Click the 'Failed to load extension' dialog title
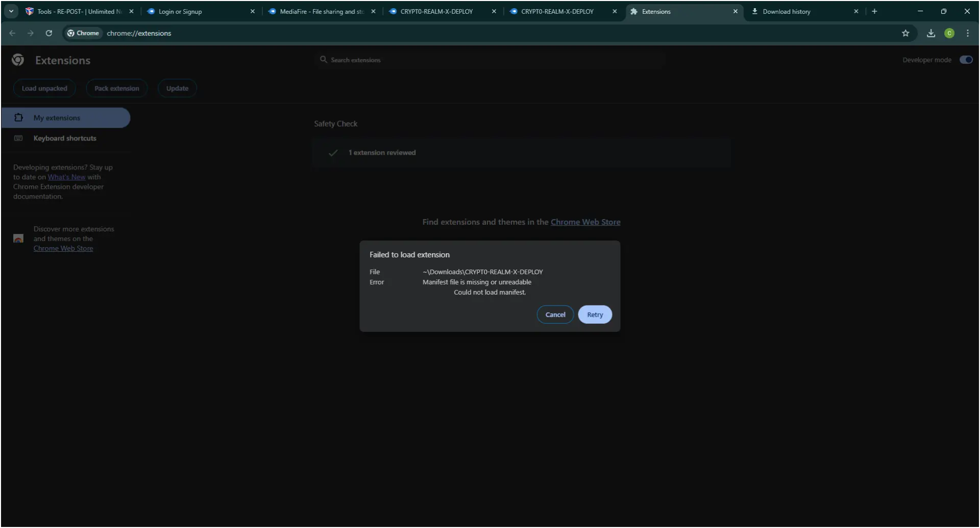This screenshot has height=528, width=980. (x=409, y=255)
